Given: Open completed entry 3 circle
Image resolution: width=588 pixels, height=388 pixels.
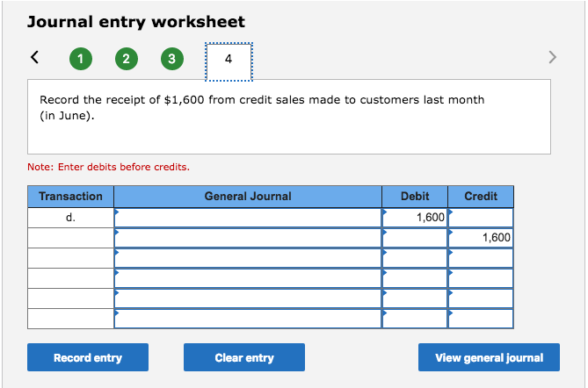Looking at the screenshot, I should point(172,59).
